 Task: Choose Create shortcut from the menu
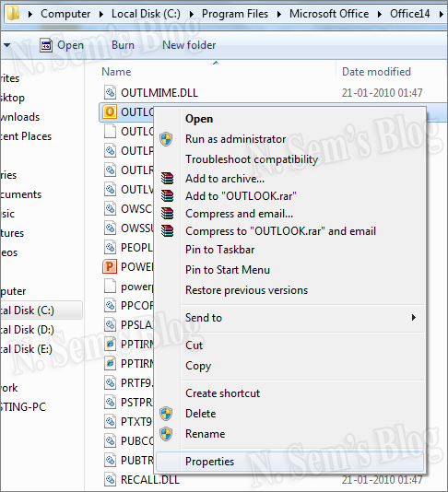pyautogui.click(x=222, y=393)
